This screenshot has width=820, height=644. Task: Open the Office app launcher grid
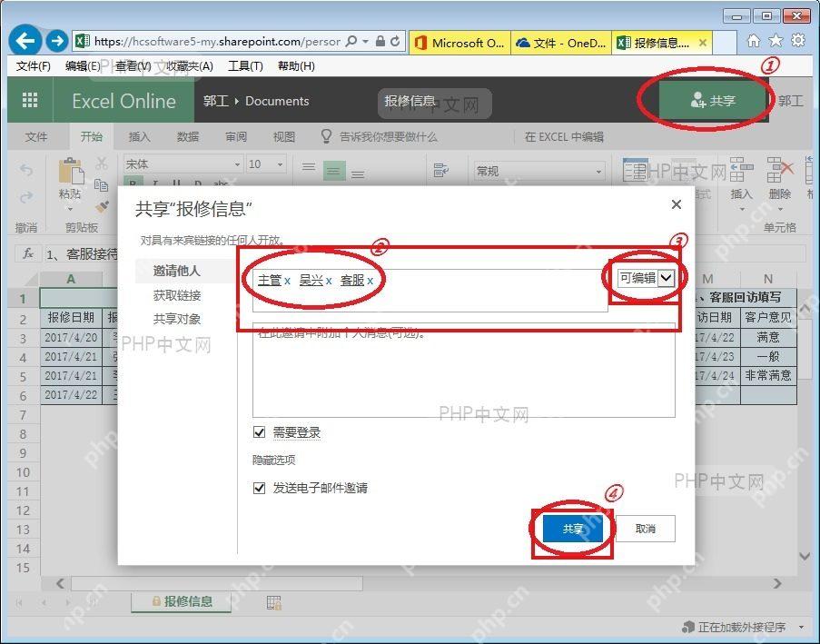coord(30,100)
